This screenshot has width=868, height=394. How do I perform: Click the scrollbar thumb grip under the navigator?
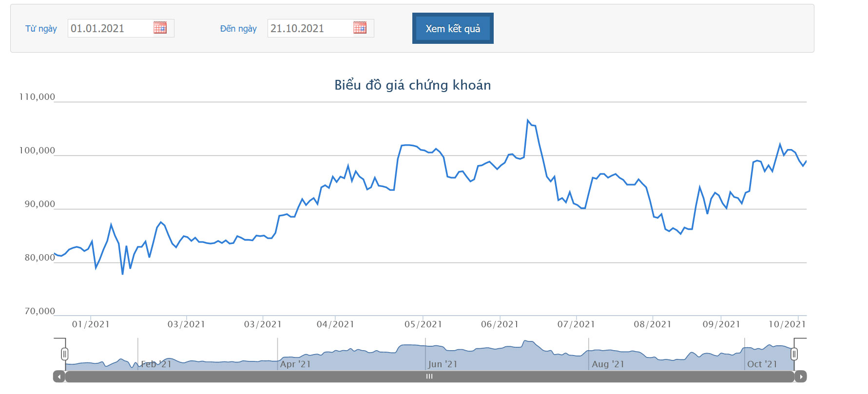pos(429,376)
